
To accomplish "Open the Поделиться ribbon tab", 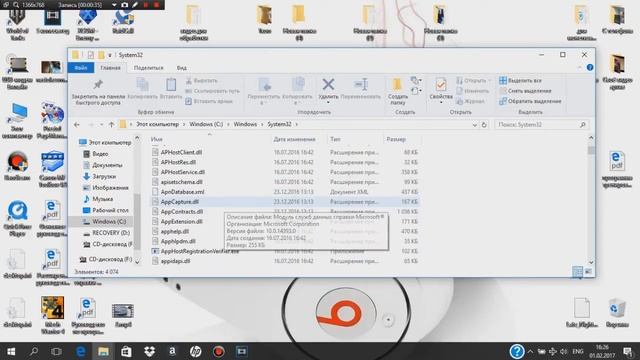I will [x=148, y=68].
